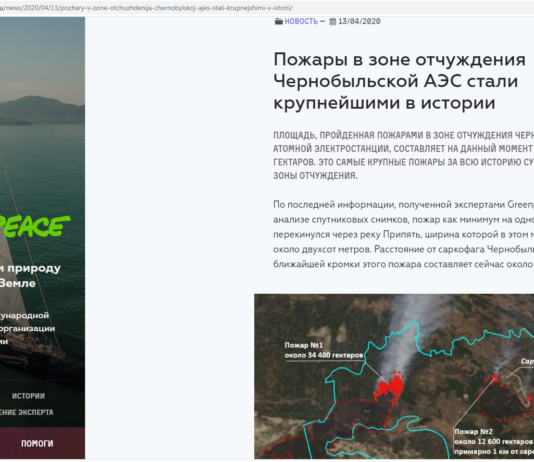Click the 13/04/2020 publication date
Image resolution: width=534 pixels, height=462 pixels.
coord(359,21)
